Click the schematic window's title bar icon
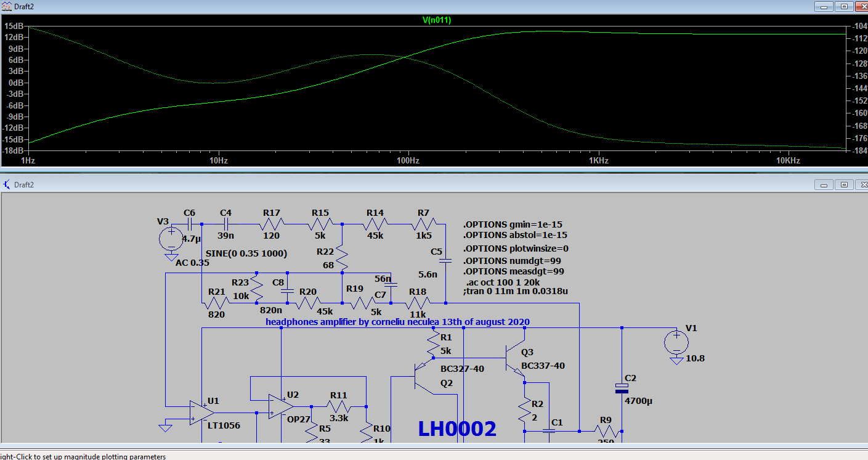The width and height of the screenshot is (868, 460). pos(6,184)
